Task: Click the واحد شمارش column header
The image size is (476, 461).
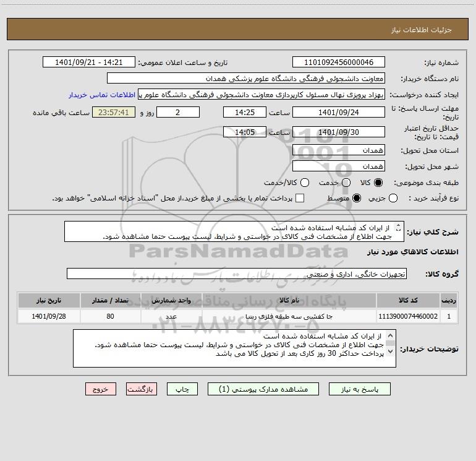Action: tap(171, 300)
